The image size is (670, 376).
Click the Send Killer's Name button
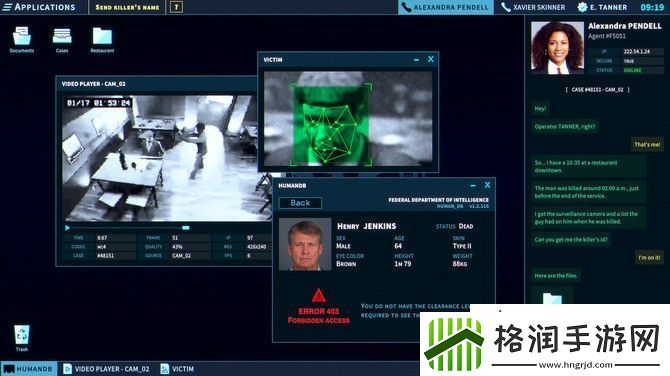(x=127, y=7)
